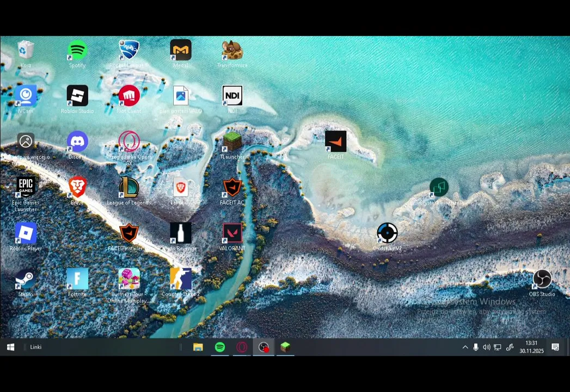Select the Steam desktop shortcut

tap(26, 279)
